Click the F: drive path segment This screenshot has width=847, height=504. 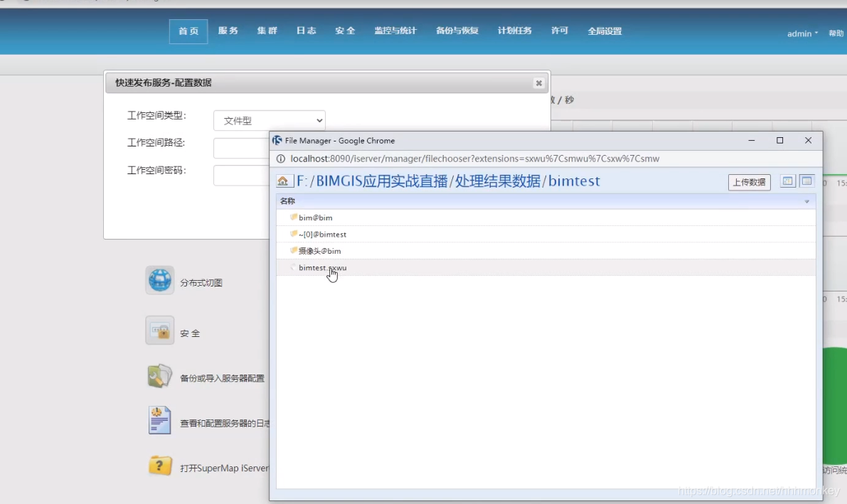302,181
